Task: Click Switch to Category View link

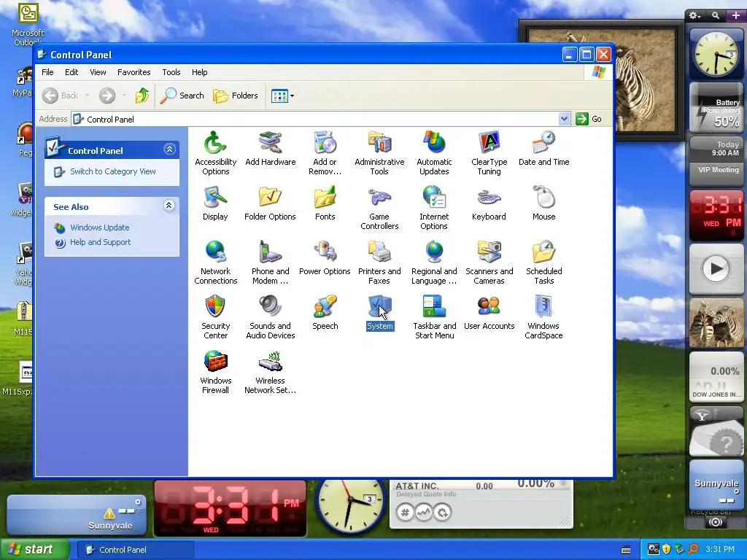Action: (x=113, y=171)
